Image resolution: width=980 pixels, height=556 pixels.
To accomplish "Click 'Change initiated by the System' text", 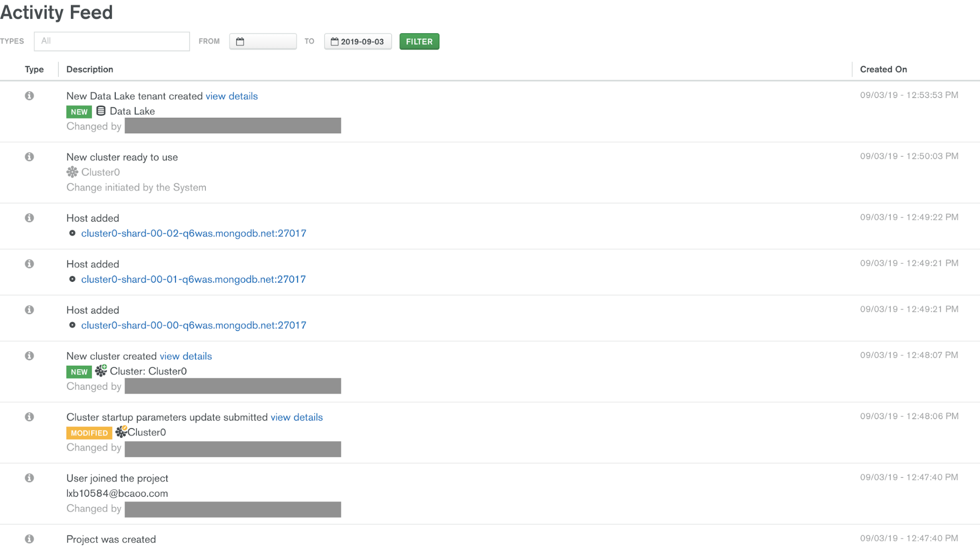I will [x=136, y=188].
